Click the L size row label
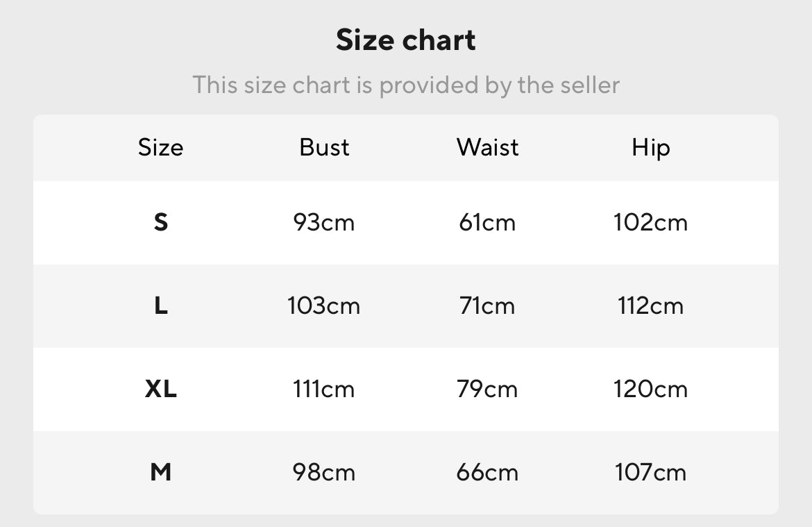 click(x=160, y=306)
